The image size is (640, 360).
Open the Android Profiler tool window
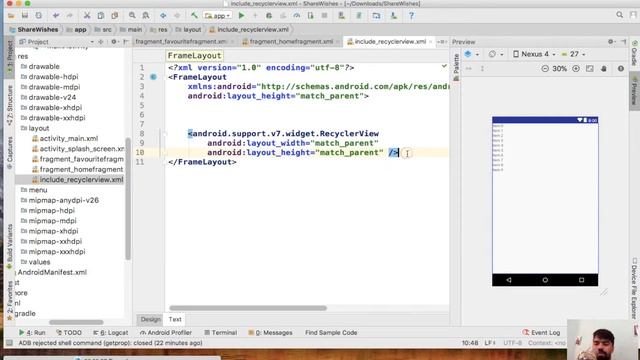[166, 333]
